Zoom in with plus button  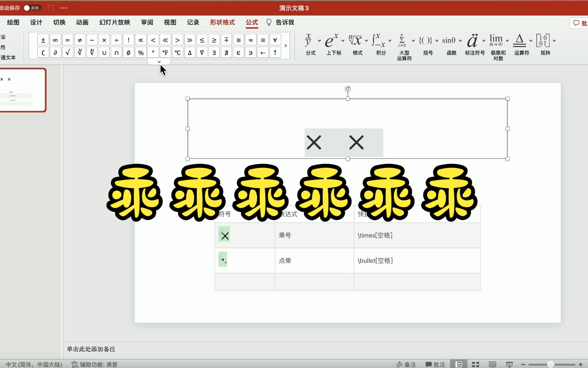581,364
